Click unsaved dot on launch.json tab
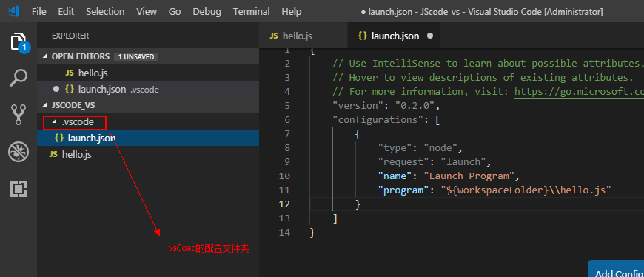Image resolution: width=644 pixels, height=277 pixels. point(430,36)
